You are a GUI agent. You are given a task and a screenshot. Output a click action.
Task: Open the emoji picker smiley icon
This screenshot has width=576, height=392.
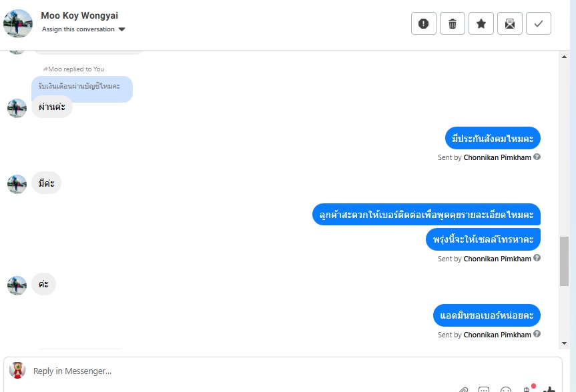click(506, 389)
